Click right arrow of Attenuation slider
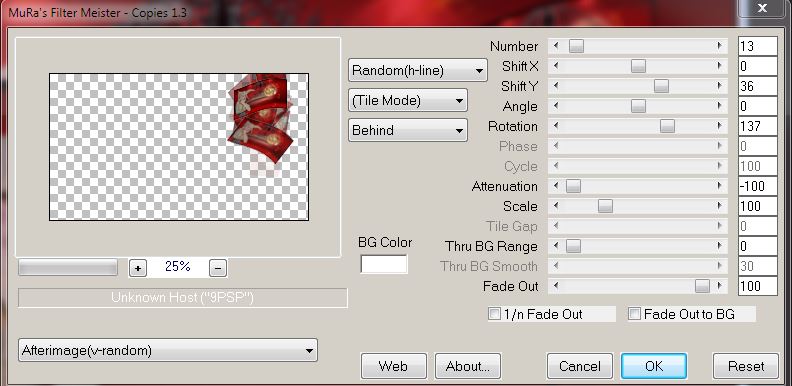 pos(719,186)
